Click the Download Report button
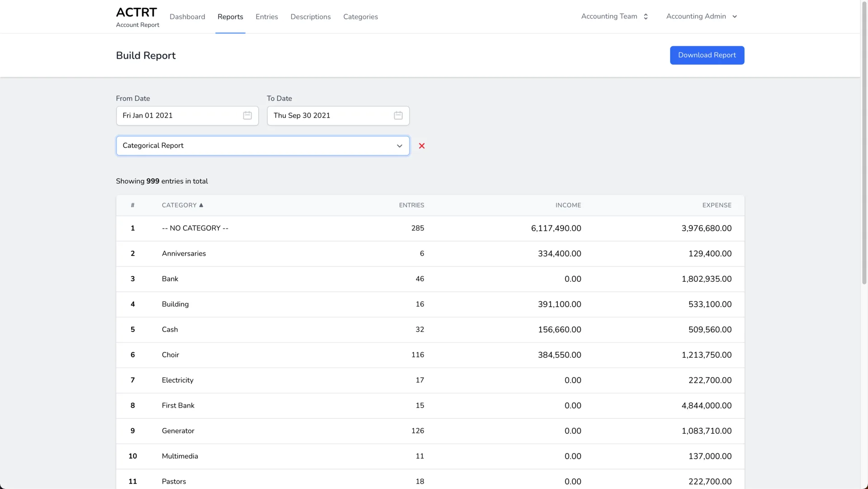 pyautogui.click(x=707, y=55)
